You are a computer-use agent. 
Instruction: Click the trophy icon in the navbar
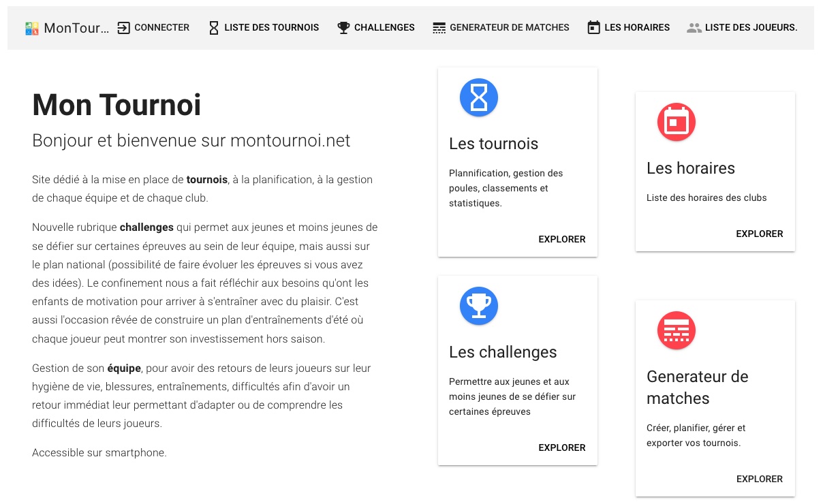click(343, 28)
